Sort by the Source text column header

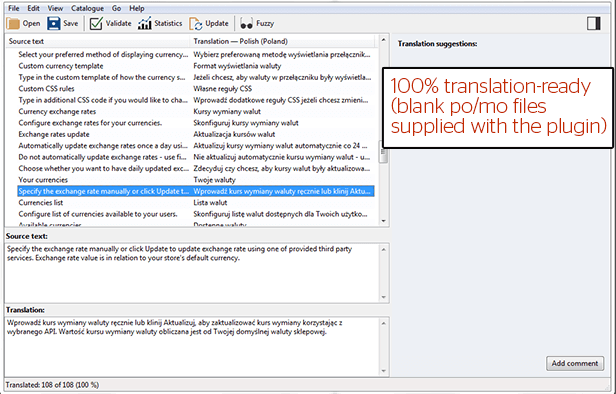(x=97, y=41)
